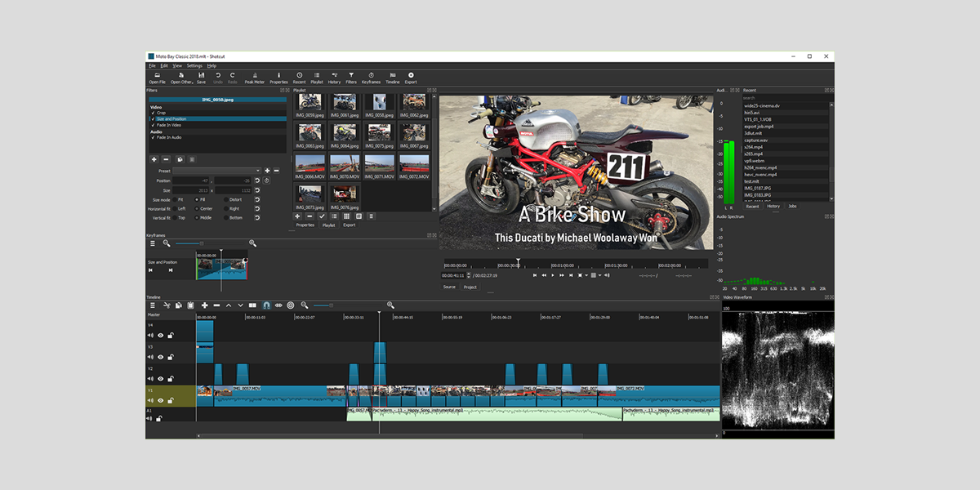Click the ripple all tracks icon

(x=291, y=305)
